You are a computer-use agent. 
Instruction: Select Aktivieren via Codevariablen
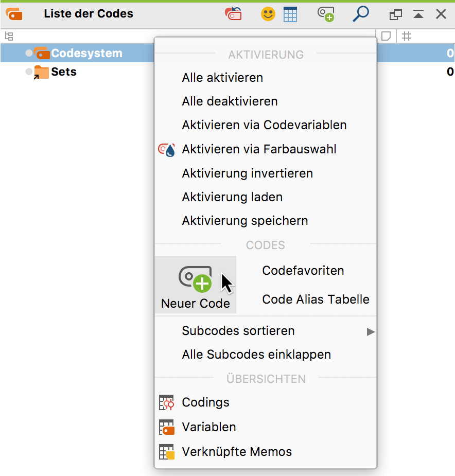(x=264, y=125)
